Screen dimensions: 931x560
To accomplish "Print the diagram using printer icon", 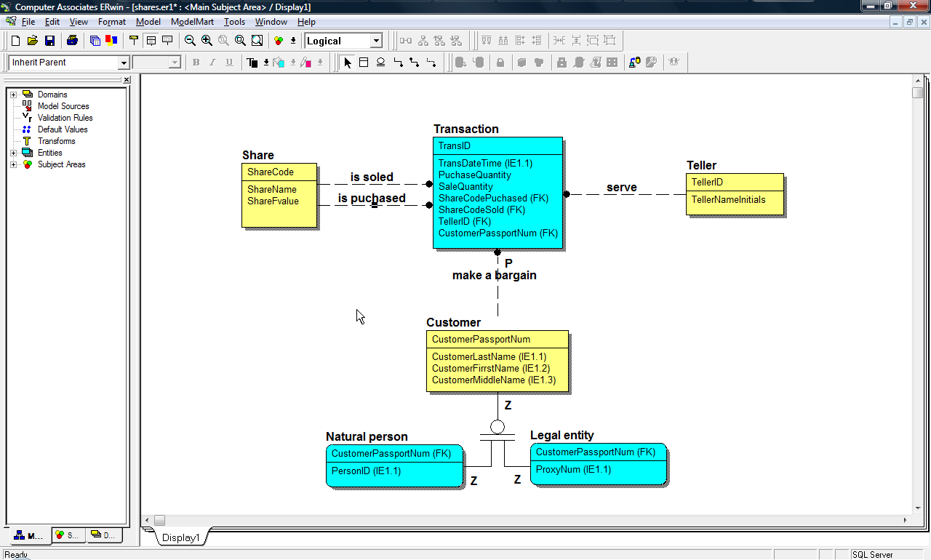I will click(x=72, y=41).
